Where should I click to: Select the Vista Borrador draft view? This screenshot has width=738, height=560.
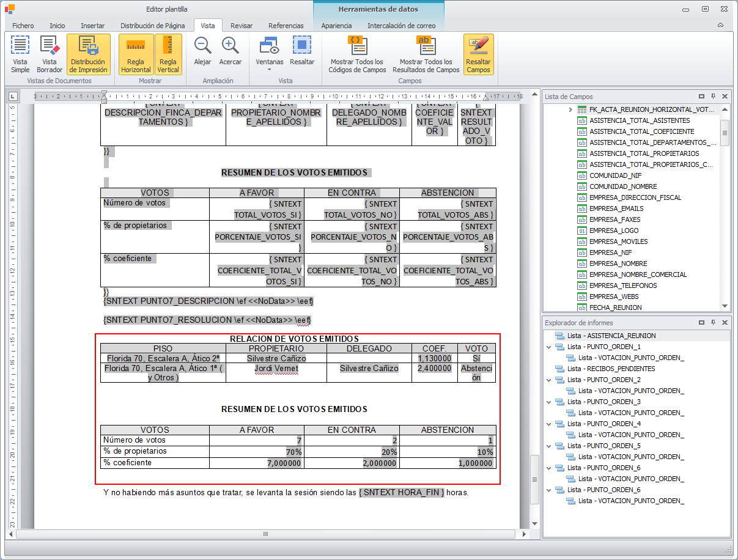click(50, 54)
